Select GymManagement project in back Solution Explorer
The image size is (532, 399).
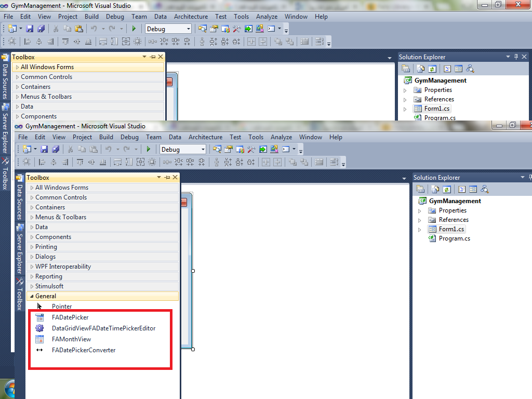[x=441, y=81]
